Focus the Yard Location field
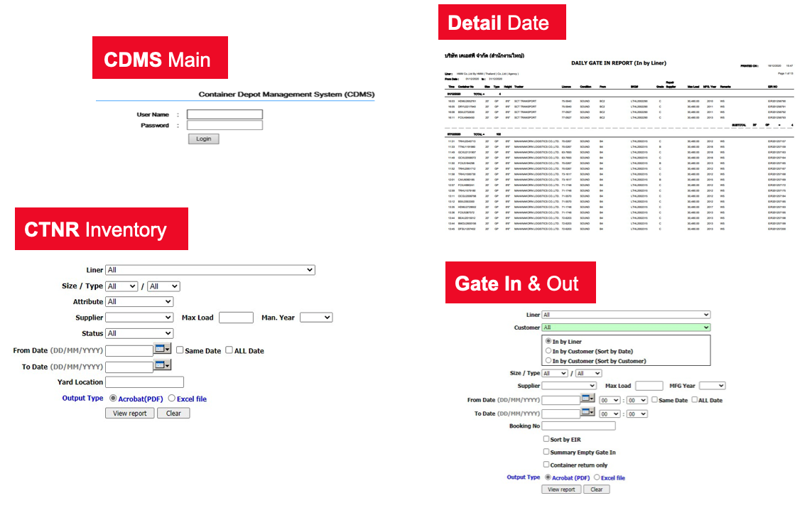This screenshot has width=812, height=508. click(x=144, y=382)
